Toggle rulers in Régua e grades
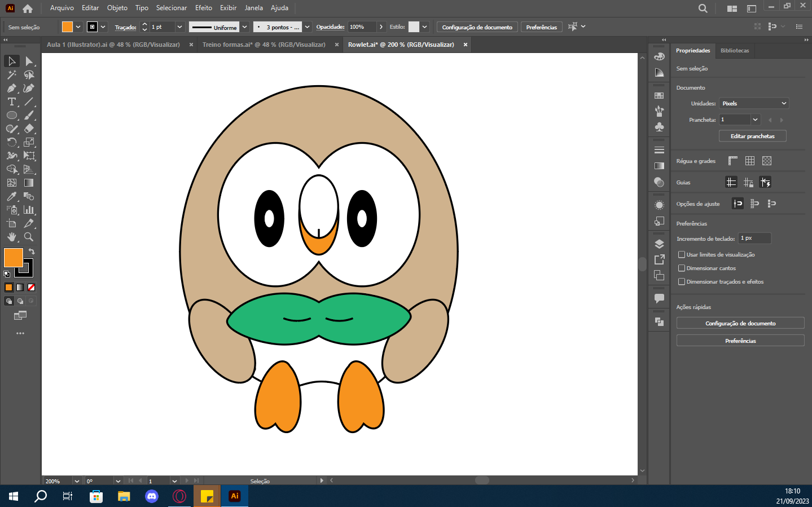 (x=732, y=161)
